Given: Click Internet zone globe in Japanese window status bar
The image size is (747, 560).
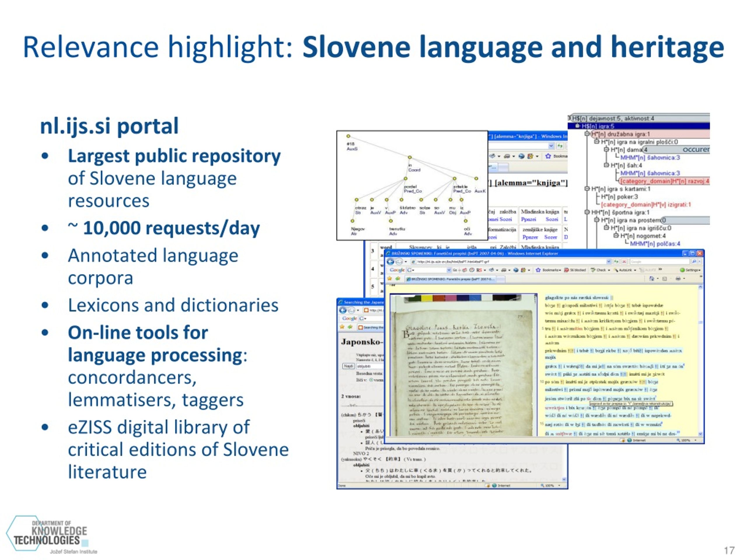Looking at the screenshot, I should pos(495,485).
